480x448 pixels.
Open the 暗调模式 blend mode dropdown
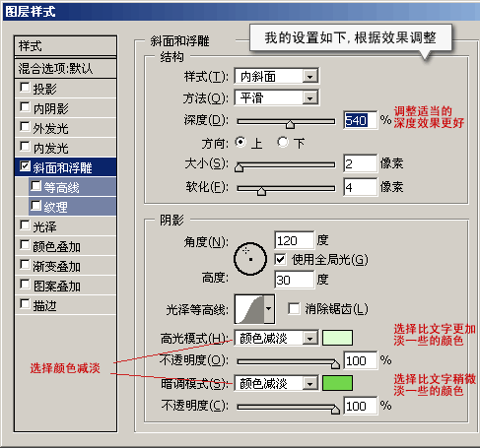click(x=309, y=383)
